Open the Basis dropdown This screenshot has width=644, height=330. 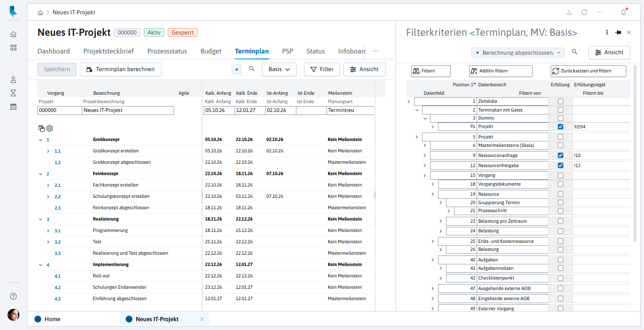[x=279, y=69]
